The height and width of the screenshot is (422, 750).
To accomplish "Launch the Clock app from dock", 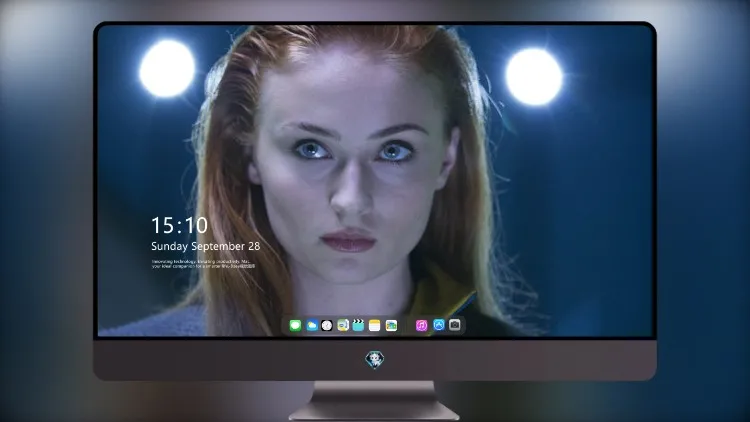I will tap(327, 325).
